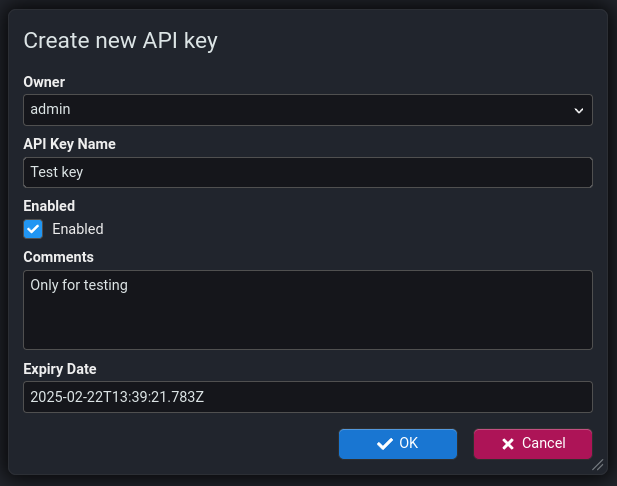Viewport: 617px width, 486px height.
Task: Click the 'Enabled' text beside the checkbox
Action: [x=78, y=229]
